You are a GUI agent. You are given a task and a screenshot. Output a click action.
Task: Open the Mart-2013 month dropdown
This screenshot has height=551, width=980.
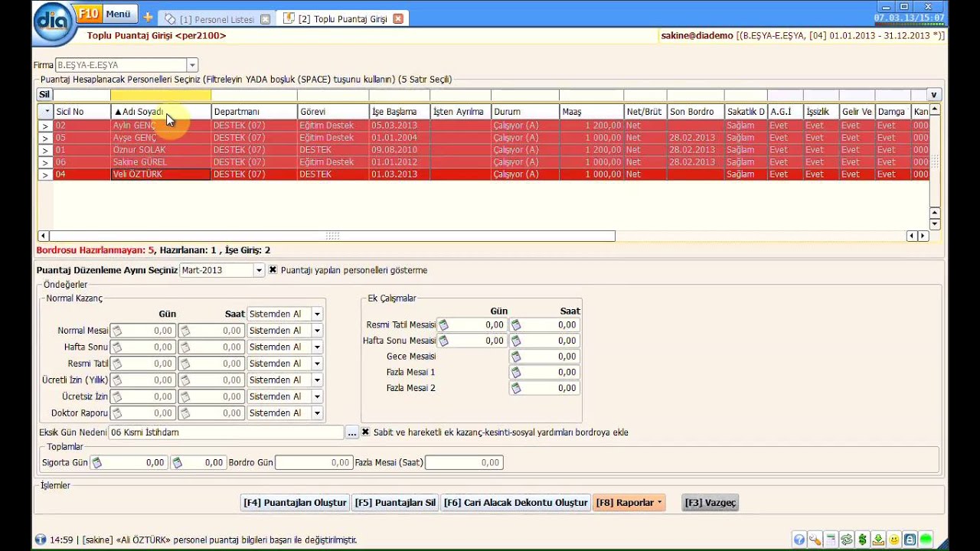259,270
